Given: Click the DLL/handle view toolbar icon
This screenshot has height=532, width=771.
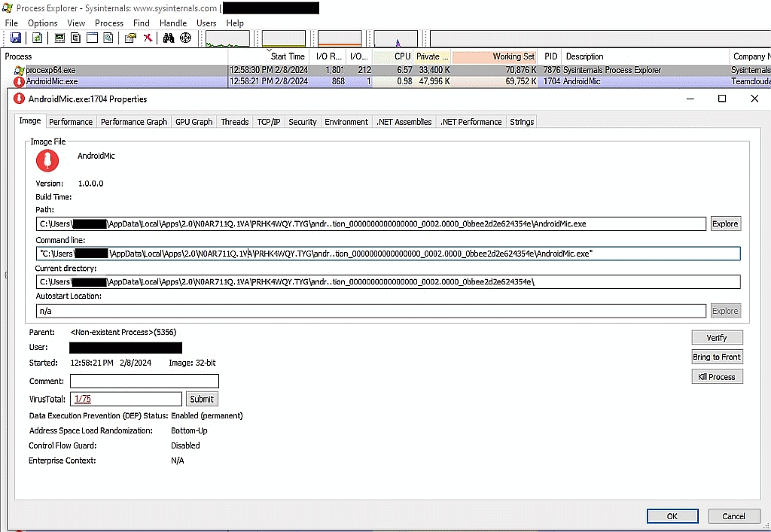Looking at the screenshot, I should point(108,38).
